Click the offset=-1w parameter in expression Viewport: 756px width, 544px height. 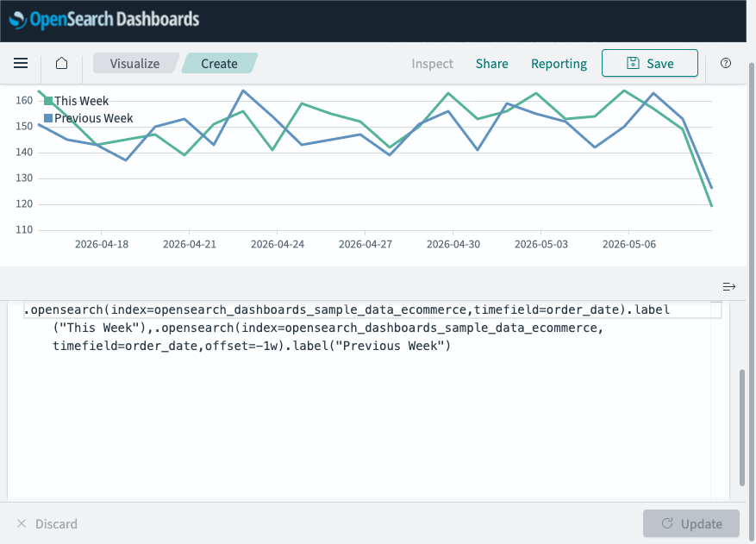tap(241, 347)
